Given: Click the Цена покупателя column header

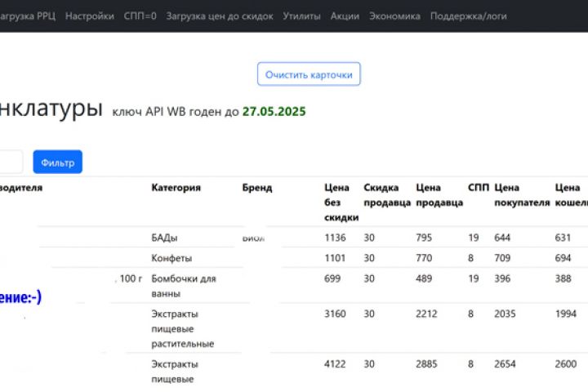Looking at the screenshot, I should (x=521, y=194).
